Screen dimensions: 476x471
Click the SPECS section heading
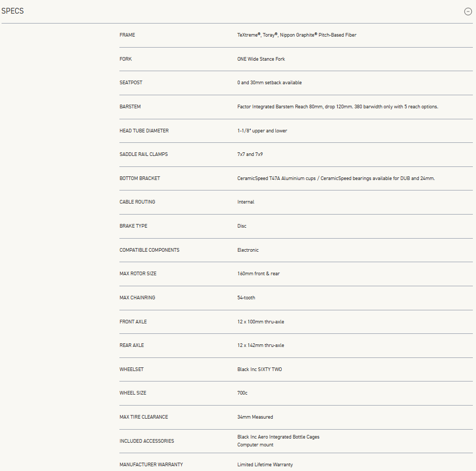tap(13, 11)
